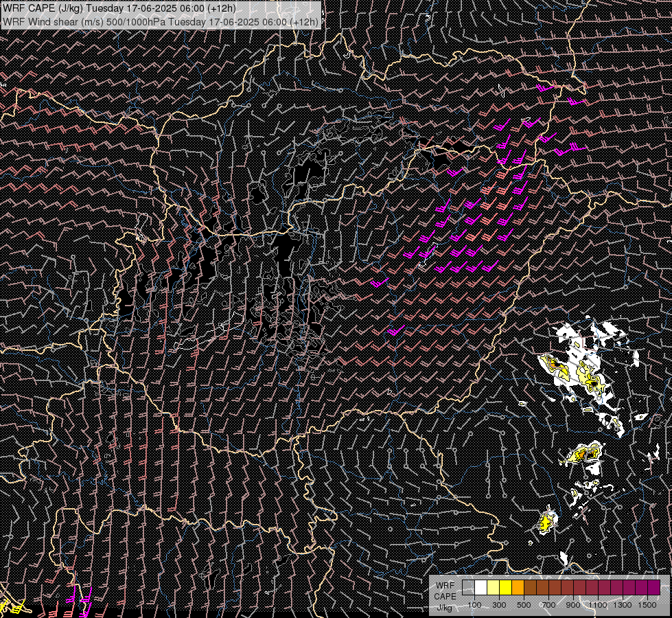672x618 pixels.
Task: Click the WRF CAPE (J/kg) title line
Action: pyautogui.click(x=119, y=8)
